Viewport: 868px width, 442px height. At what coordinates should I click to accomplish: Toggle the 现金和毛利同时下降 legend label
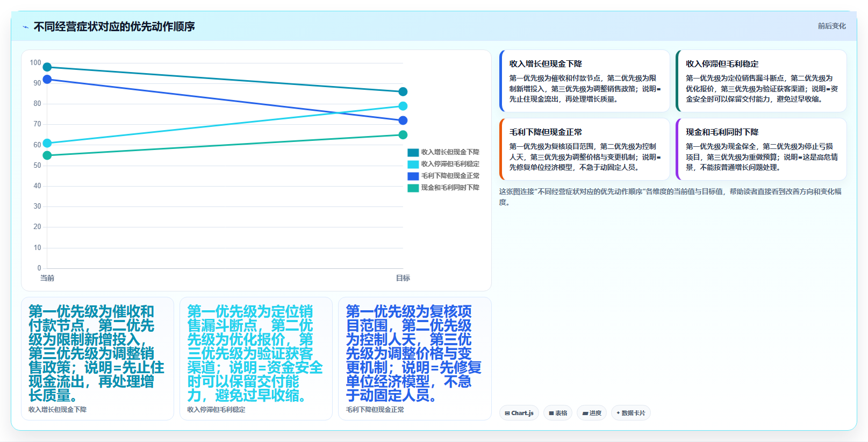coord(450,188)
